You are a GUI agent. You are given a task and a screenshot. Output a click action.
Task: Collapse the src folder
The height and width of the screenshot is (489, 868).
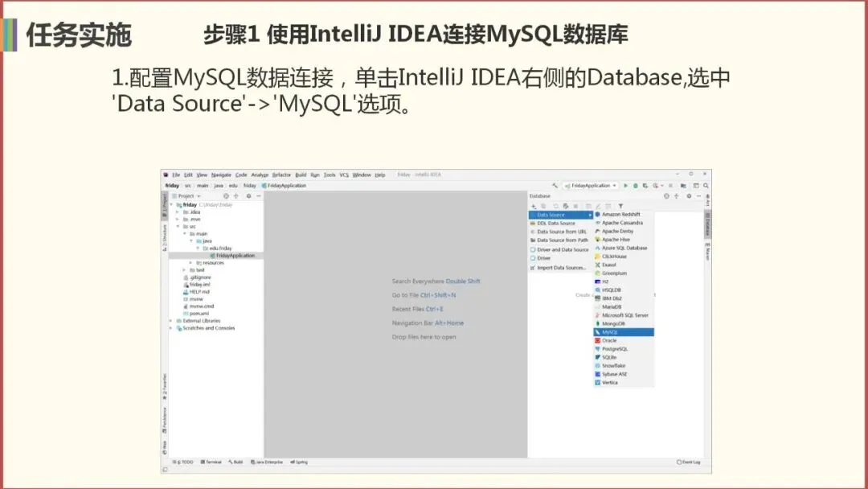click(178, 227)
